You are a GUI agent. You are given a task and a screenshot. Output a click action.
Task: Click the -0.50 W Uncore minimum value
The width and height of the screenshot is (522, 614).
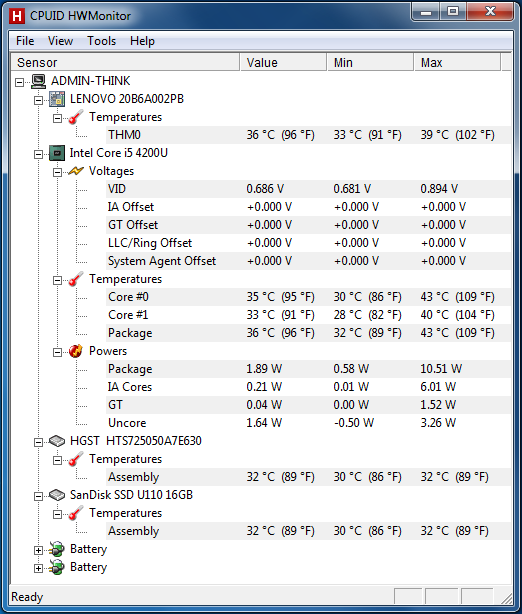pos(354,423)
